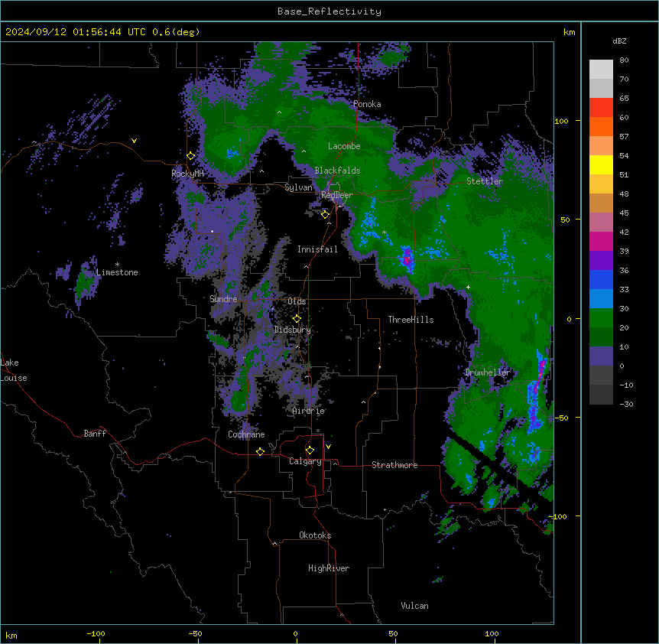The height and width of the screenshot is (644, 659).
Task: Select the yellow diamond marker between Olds and Didsbury
Action: pos(297,319)
